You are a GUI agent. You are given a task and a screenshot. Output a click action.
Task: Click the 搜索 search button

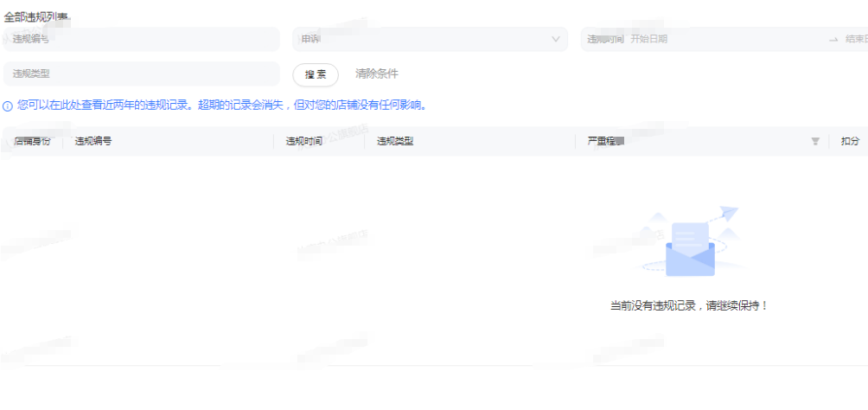pyautogui.click(x=316, y=74)
